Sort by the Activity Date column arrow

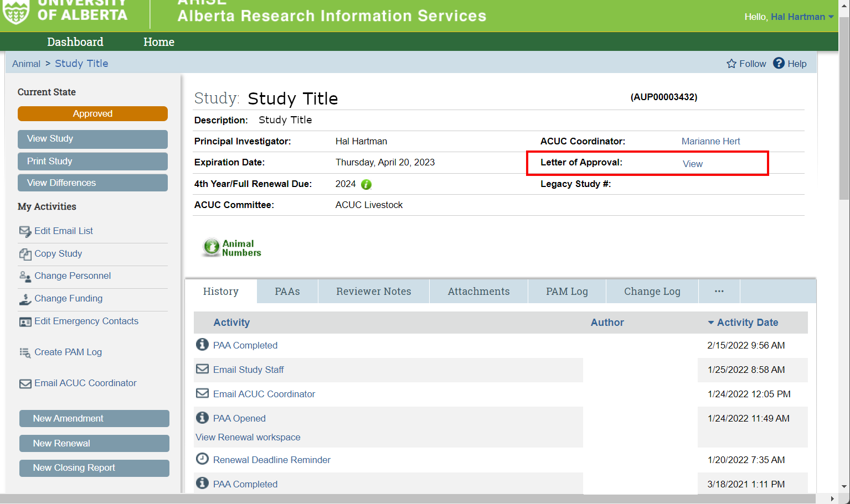711,323
